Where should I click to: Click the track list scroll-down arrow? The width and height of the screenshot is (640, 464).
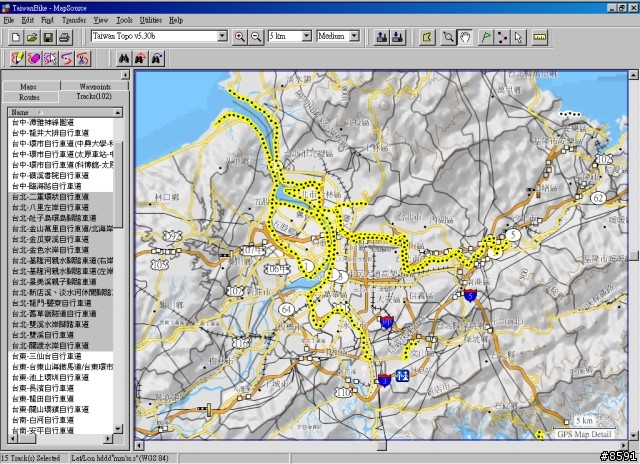click(118, 428)
